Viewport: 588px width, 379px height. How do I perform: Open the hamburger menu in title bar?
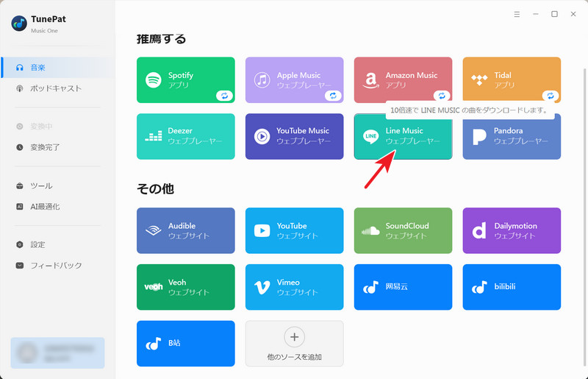click(x=517, y=14)
